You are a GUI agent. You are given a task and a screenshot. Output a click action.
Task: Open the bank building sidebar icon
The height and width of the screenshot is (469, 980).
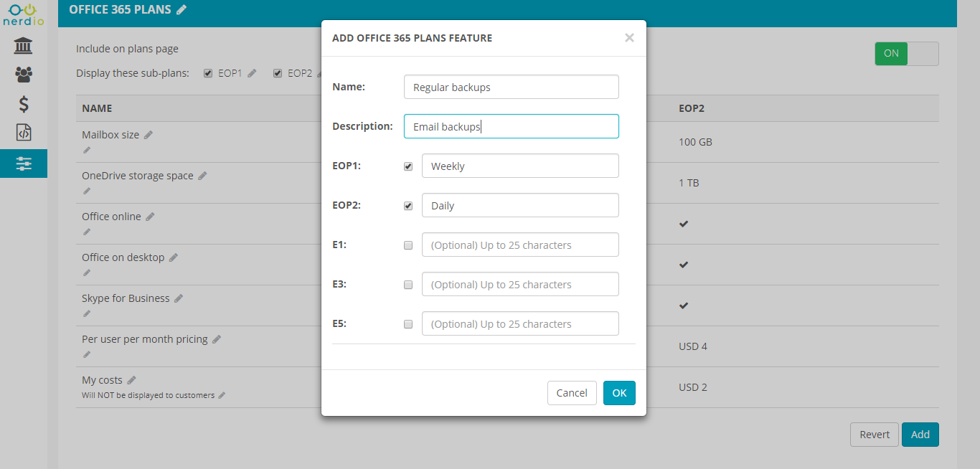[x=24, y=47]
